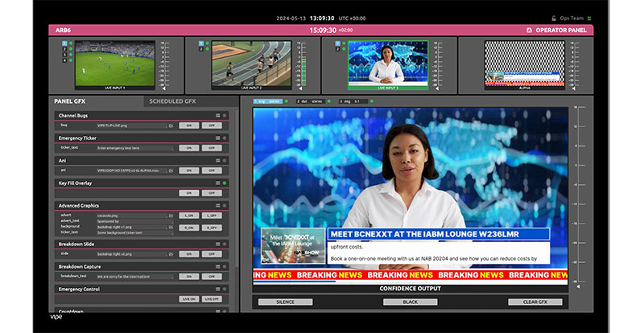Open the Advanced Graphics list menu icon

coord(217,206)
